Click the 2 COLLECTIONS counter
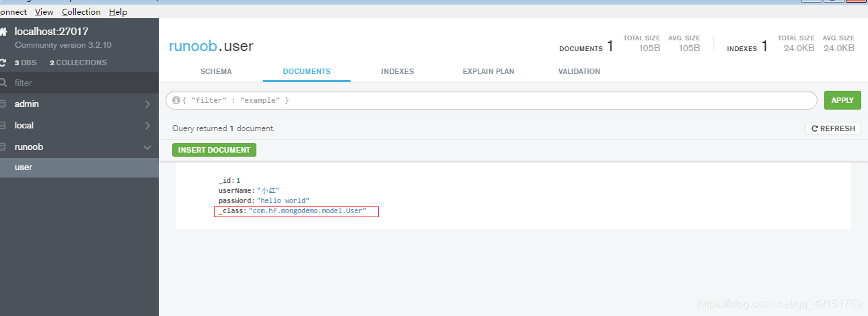The image size is (868, 316). 78,63
